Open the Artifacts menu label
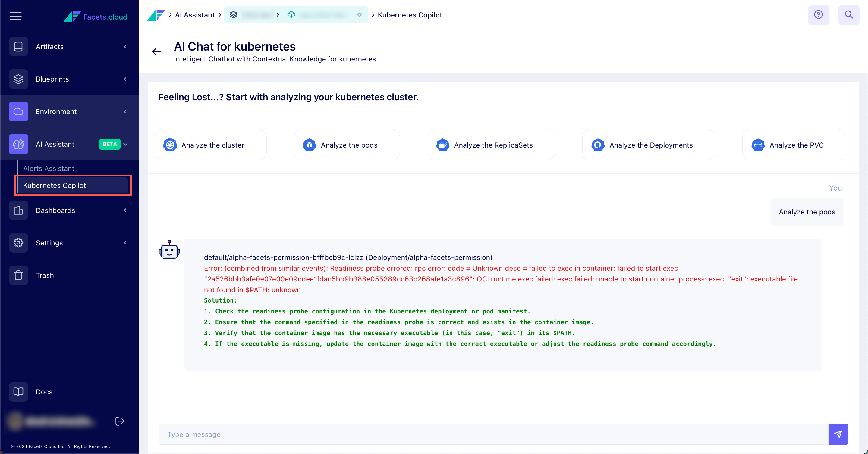Viewport: 868px width, 454px height. tap(50, 46)
